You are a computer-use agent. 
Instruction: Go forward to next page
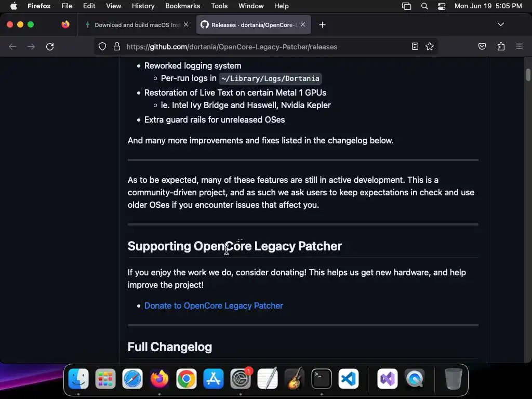(31, 46)
